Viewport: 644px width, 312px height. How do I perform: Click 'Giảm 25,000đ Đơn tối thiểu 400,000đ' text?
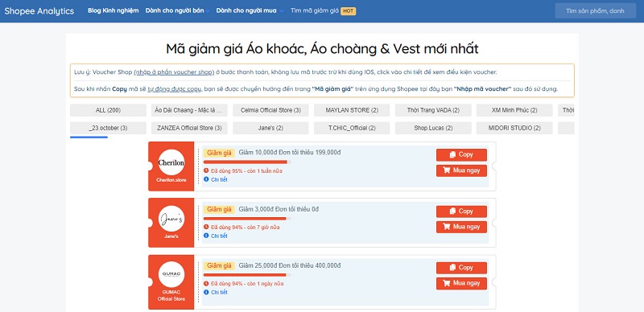pos(290,265)
